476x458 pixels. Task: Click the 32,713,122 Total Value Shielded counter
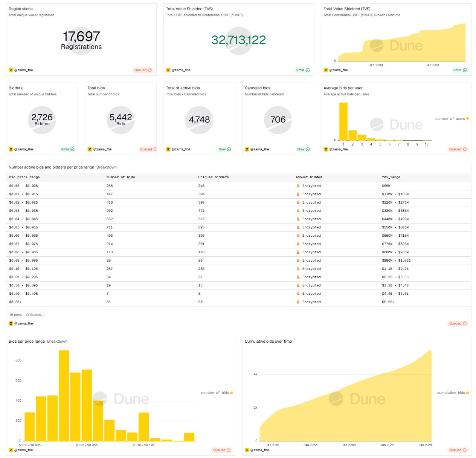coord(238,40)
